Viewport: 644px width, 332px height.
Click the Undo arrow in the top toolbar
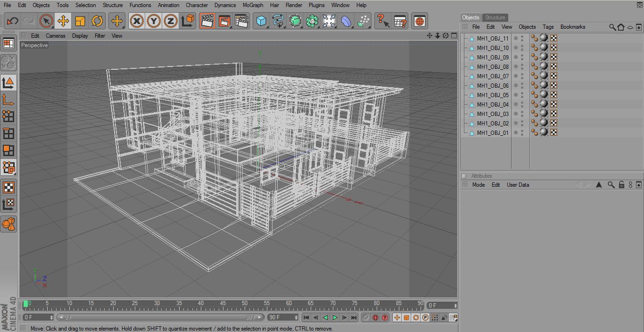coord(12,21)
